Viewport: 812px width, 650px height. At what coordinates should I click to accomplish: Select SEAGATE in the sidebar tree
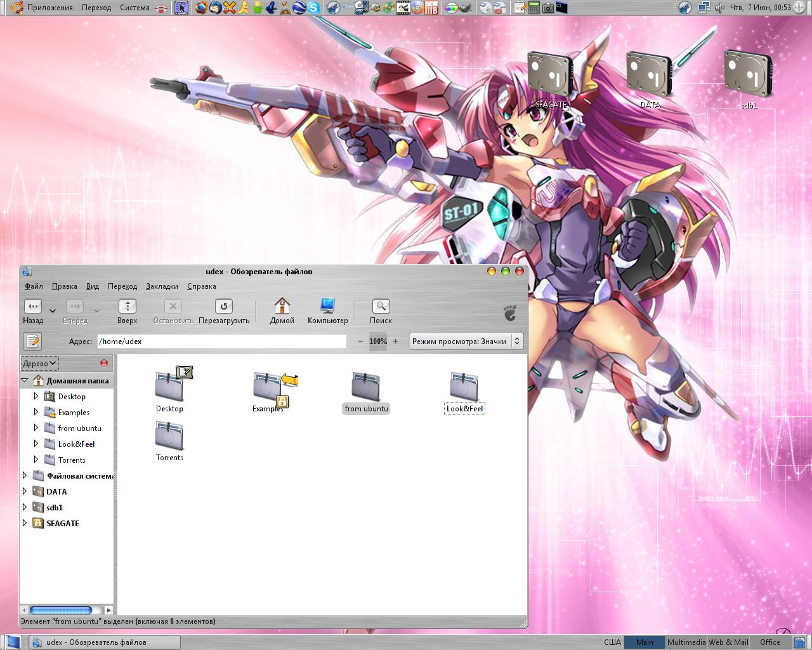coord(62,523)
